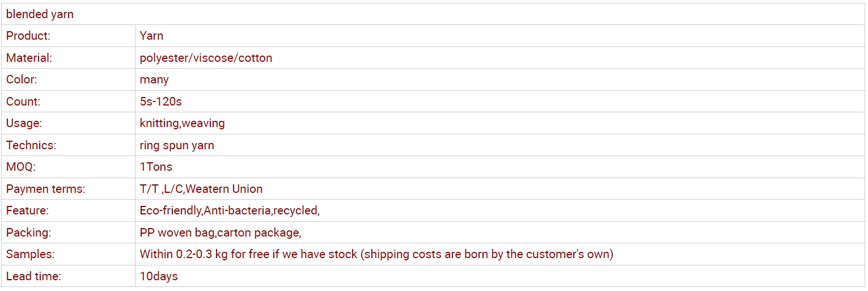Select the 'many' color value
The height and width of the screenshot is (291, 868).
point(154,79)
